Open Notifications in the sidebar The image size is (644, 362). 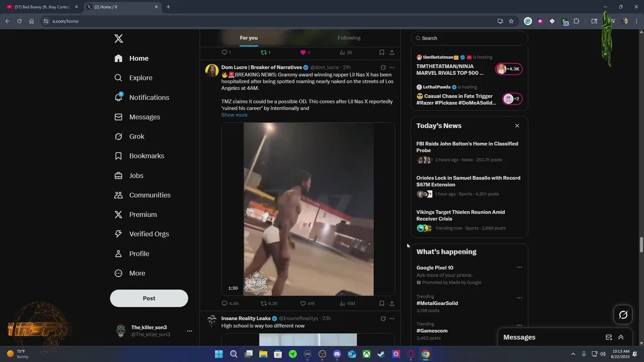pos(142,98)
